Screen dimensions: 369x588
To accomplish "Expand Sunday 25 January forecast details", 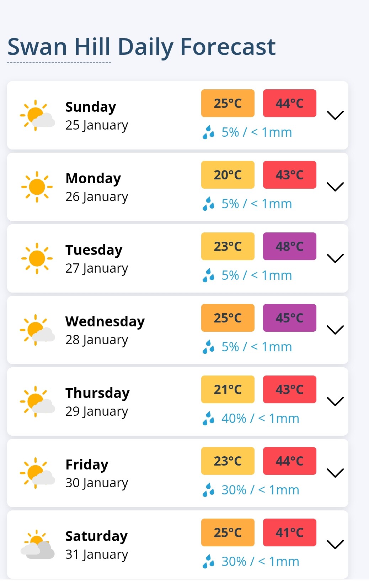I will point(335,115).
